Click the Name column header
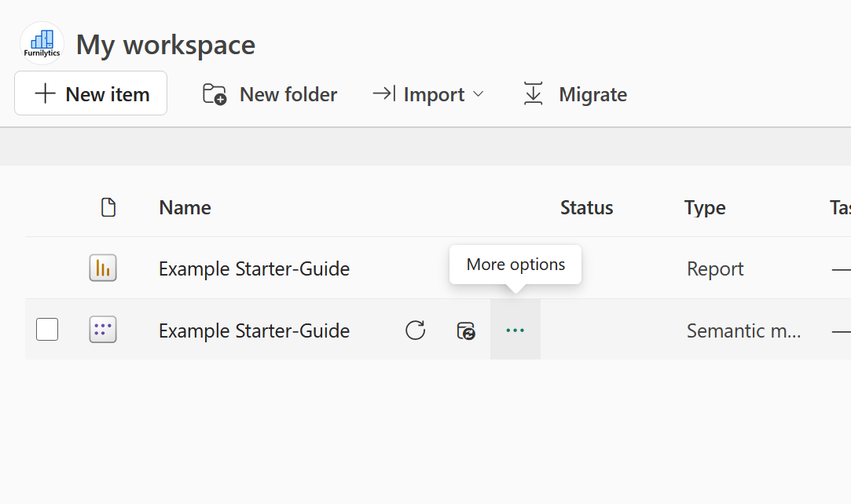The width and height of the screenshot is (851, 504). coord(185,207)
